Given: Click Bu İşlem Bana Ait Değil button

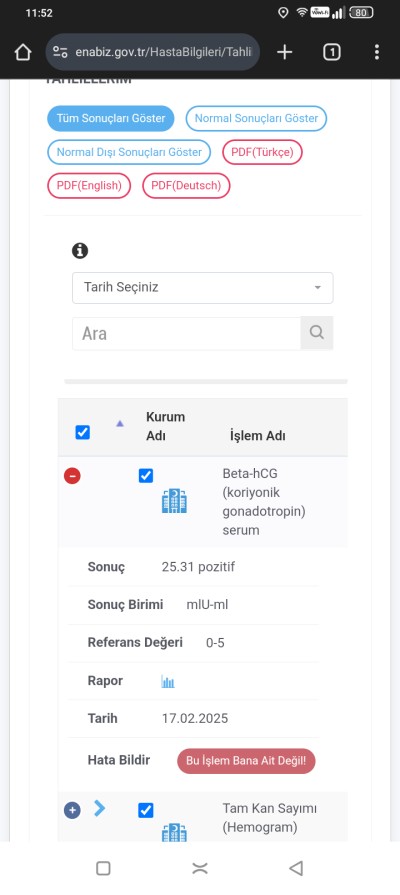Looking at the screenshot, I should [246, 761].
